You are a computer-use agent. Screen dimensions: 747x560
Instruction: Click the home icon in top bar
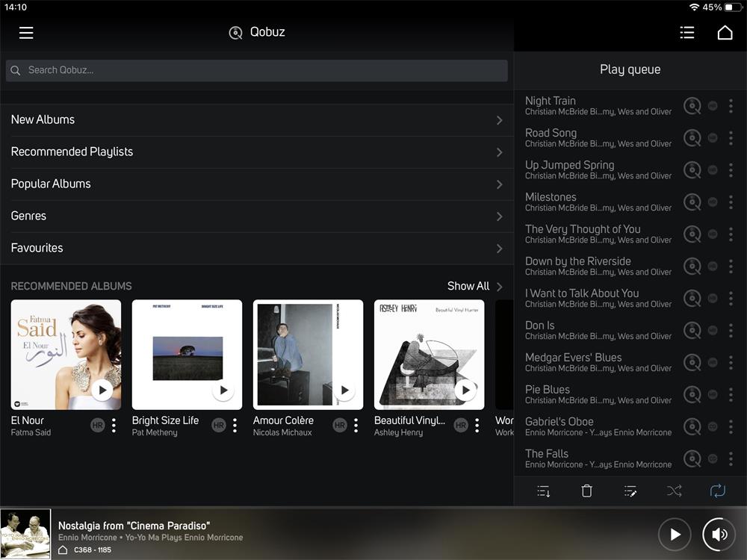725,33
